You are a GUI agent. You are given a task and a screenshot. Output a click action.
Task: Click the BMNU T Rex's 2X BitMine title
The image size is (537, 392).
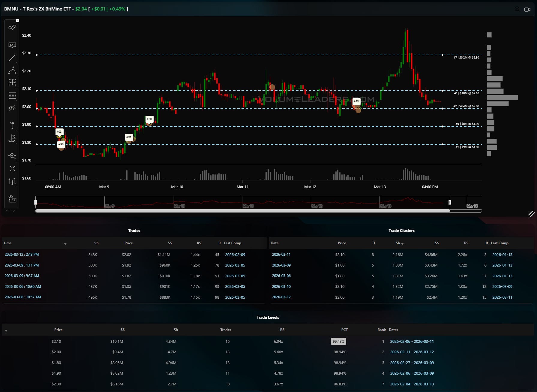pos(37,9)
